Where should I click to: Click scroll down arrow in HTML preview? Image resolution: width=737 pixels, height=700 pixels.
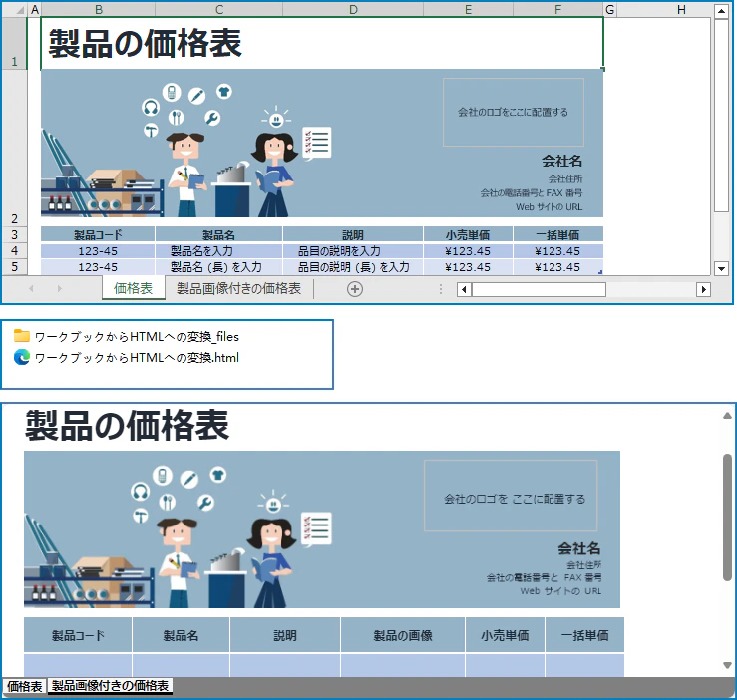(727, 665)
